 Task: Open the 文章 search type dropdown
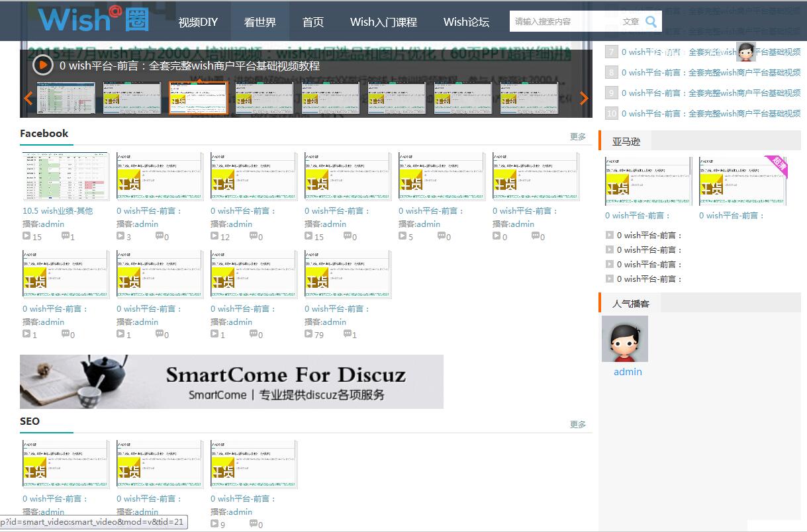click(631, 22)
